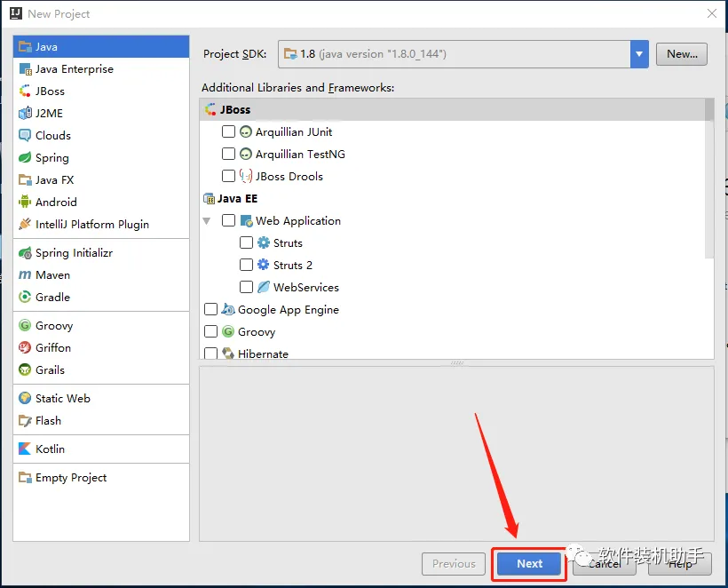
Task: Tick the WebServices checkbox
Action: pyautogui.click(x=246, y=287)
